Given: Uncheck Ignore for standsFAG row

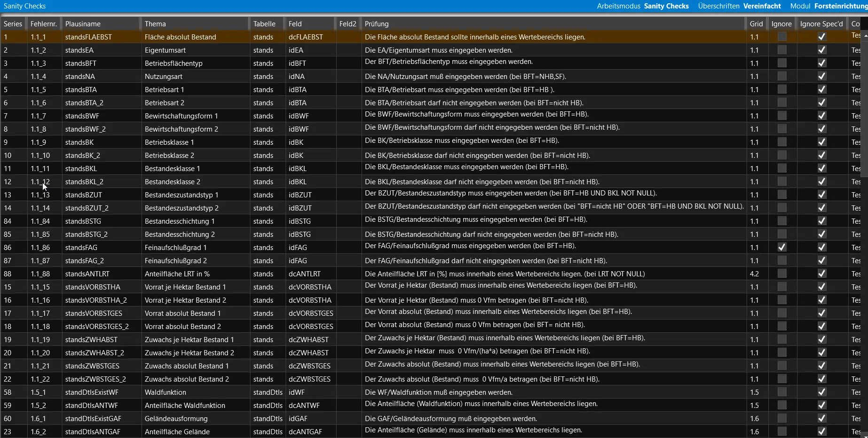Looking at the screenshot, I should click(781, 247).
